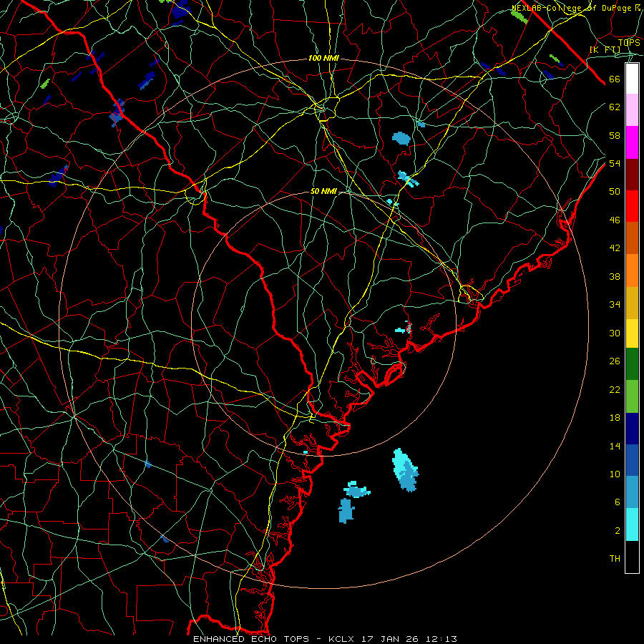Click the legend value '66'
This screenshot has width=644, height=644.
tap(615, 79)
